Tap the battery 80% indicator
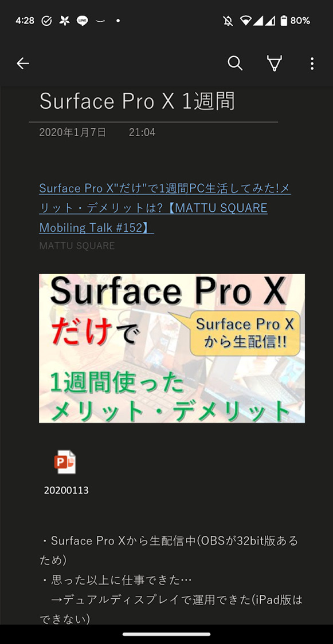The width and height of the screenshot is (333, 644). pyautogui.click(x=295, y=21)
